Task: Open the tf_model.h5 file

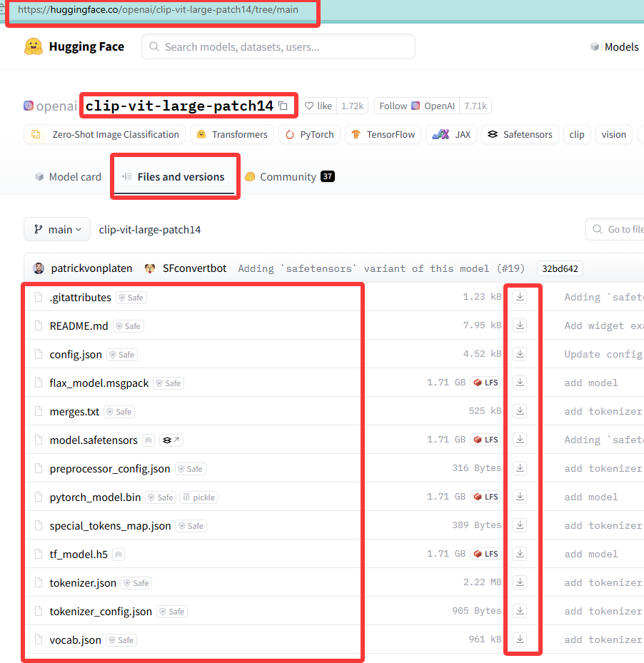Action: pyautogui.click(x=79, y=555)
